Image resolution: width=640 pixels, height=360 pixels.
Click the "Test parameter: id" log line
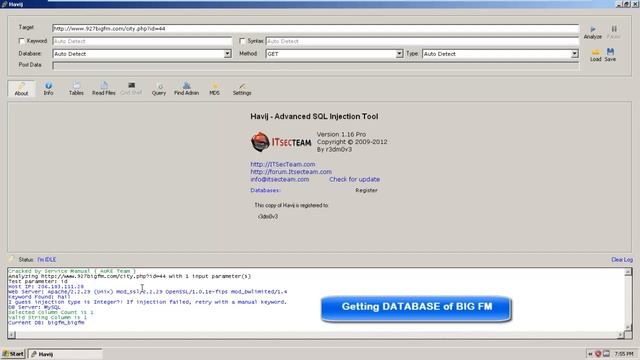click(38, 282)
